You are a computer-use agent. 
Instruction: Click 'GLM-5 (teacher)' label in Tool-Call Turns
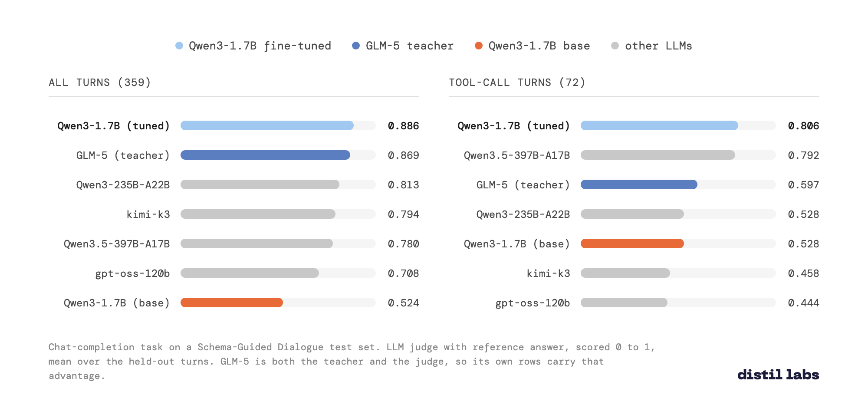523,185
